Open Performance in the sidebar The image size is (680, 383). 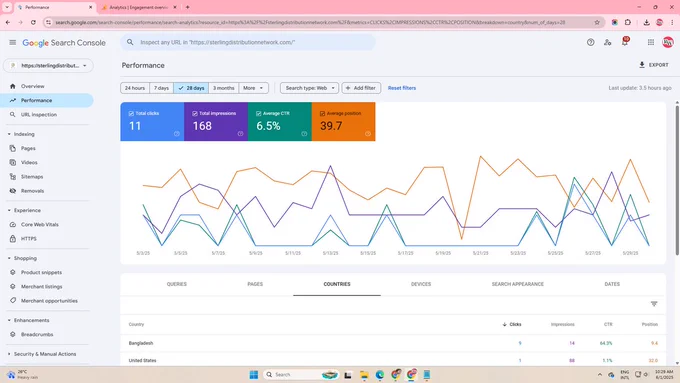47,100
